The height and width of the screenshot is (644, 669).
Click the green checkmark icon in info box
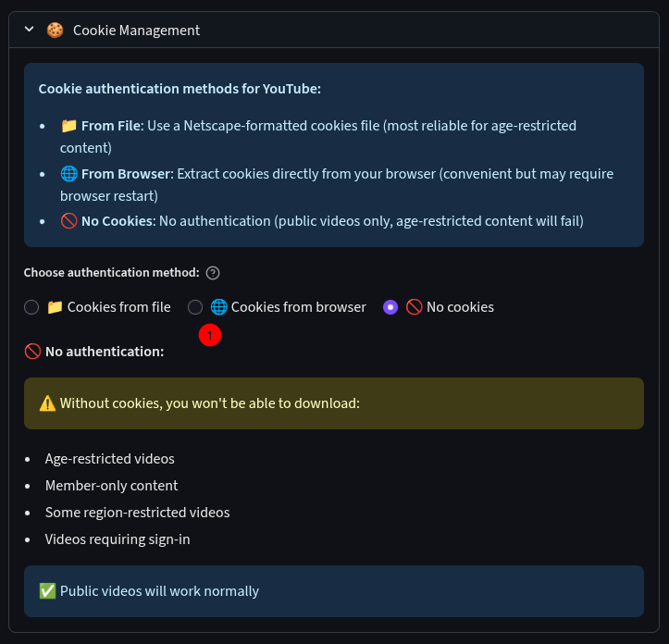[47, 591]
